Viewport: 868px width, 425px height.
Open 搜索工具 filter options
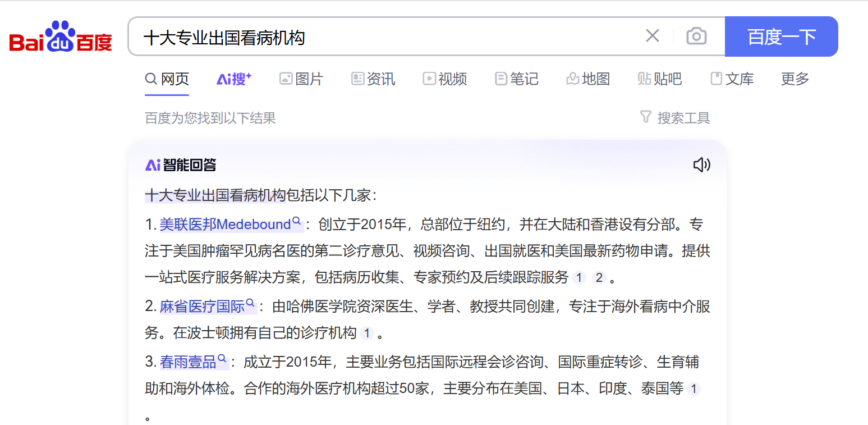pyautogui.click(x=675, y=118)
